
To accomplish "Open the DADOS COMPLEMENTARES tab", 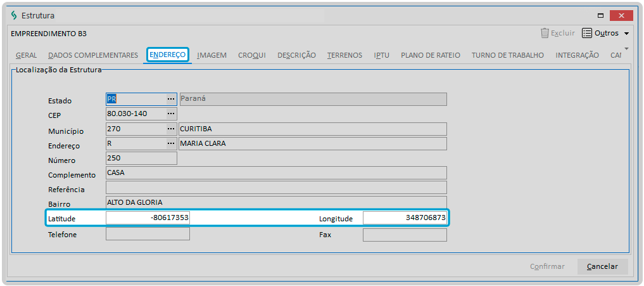I will 93,55.
